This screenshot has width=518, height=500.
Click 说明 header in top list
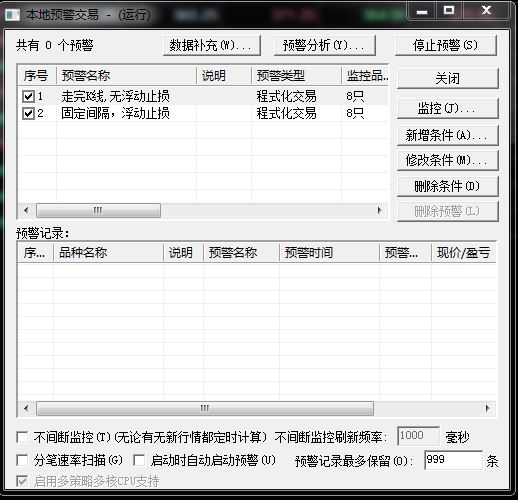click(x=224, y=76)
